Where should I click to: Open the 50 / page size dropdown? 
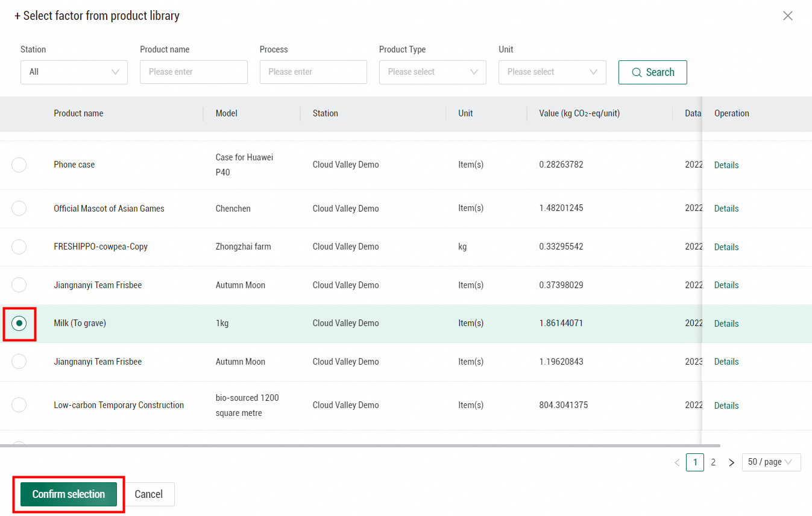(771, 462)
